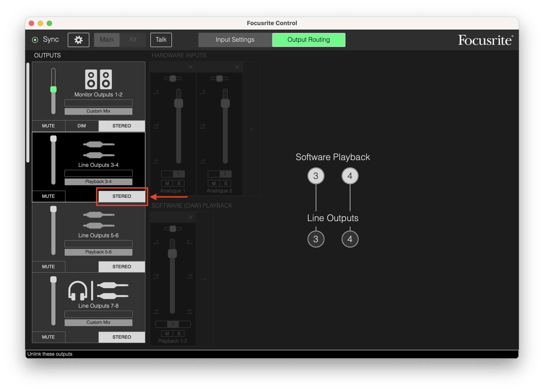Select the Main monitor button

(107, 40)
